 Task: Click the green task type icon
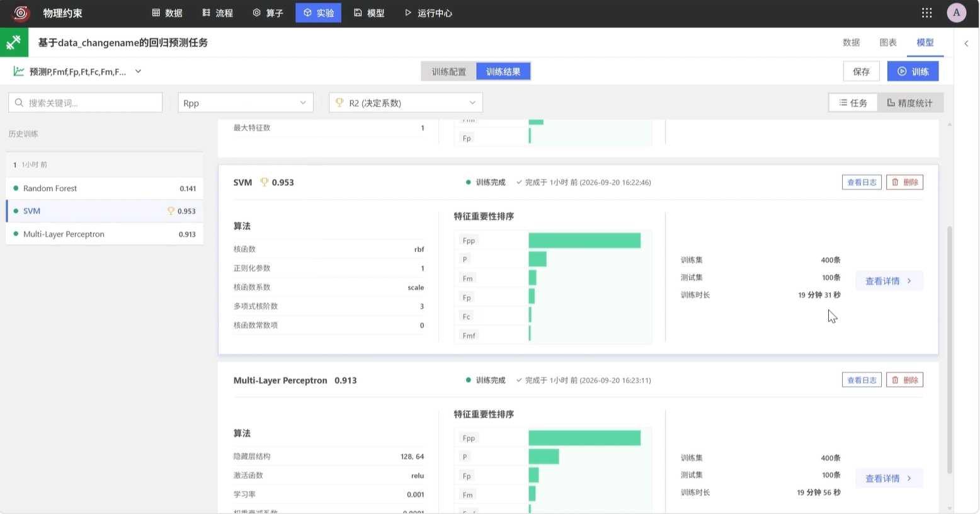pyautogui.click(x=14, y=42)
